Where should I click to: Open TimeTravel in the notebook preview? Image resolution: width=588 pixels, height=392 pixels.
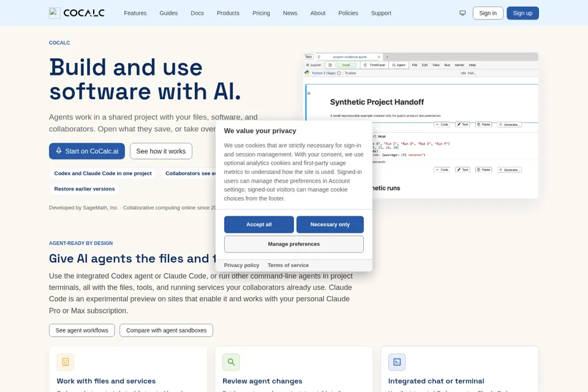tap(374, 65)
